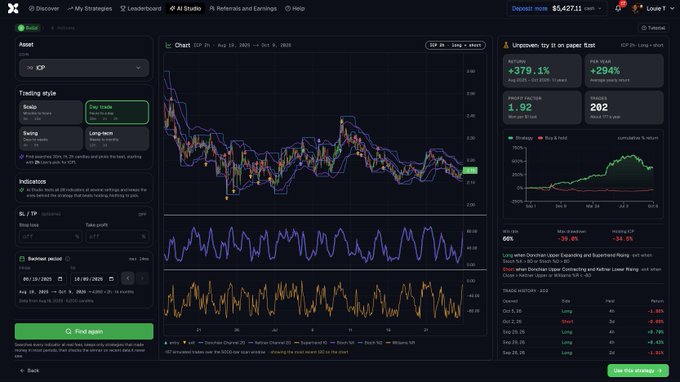Select the Day trade style
This screenshot has height=382, width=680.
pos(117,112)
